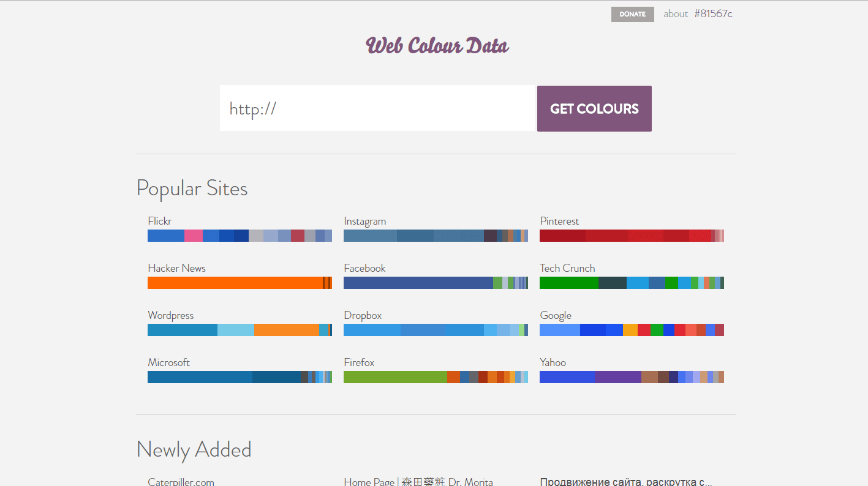868x486 pixels.
Task: Open the Pinterest site link
Action: point(559,221)
